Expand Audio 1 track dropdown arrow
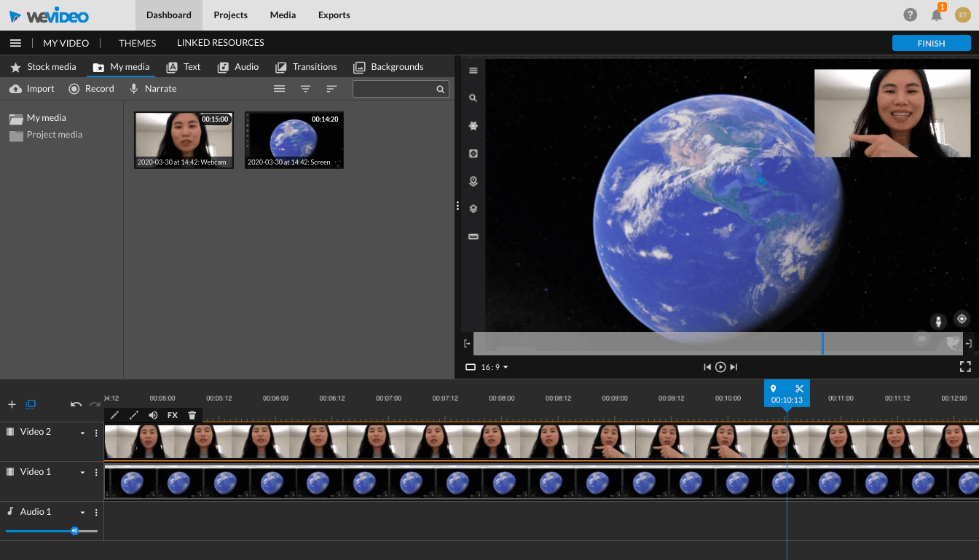This screenshot has height=560, width=979. 82,513
